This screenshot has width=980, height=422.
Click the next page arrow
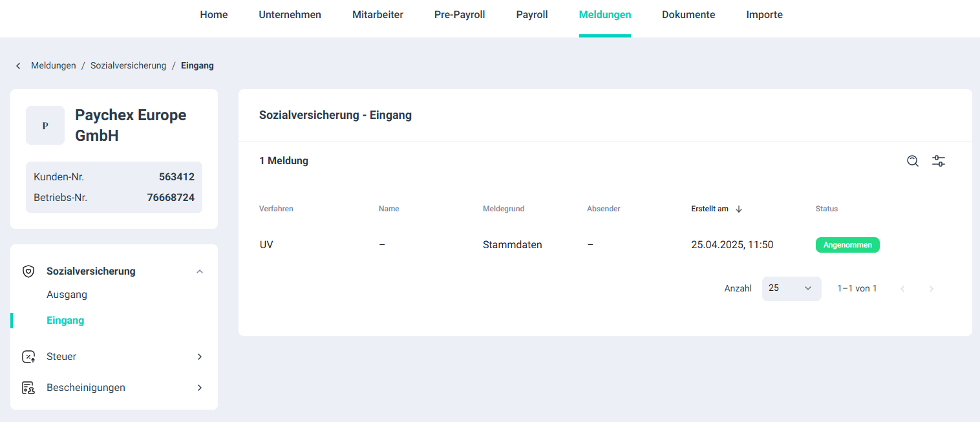point(931,289)
